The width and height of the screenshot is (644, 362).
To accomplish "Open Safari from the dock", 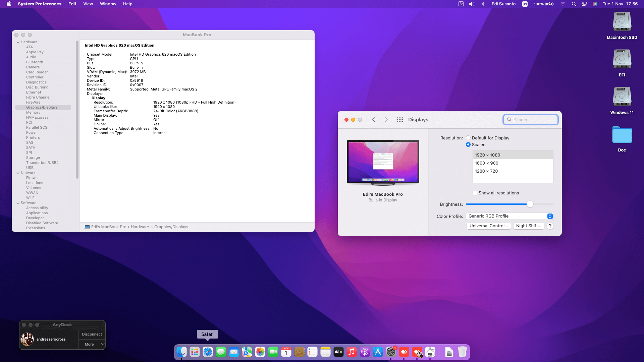I will (208, 352).
